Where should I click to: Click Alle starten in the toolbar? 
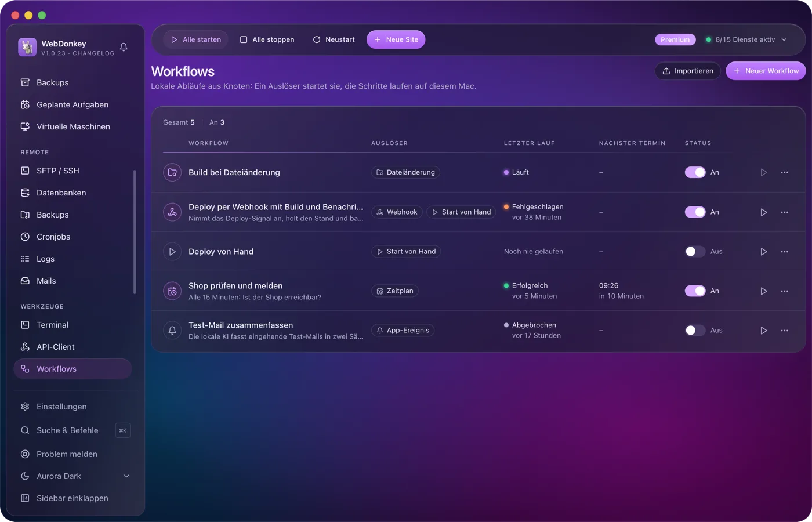tap(196, 39)
